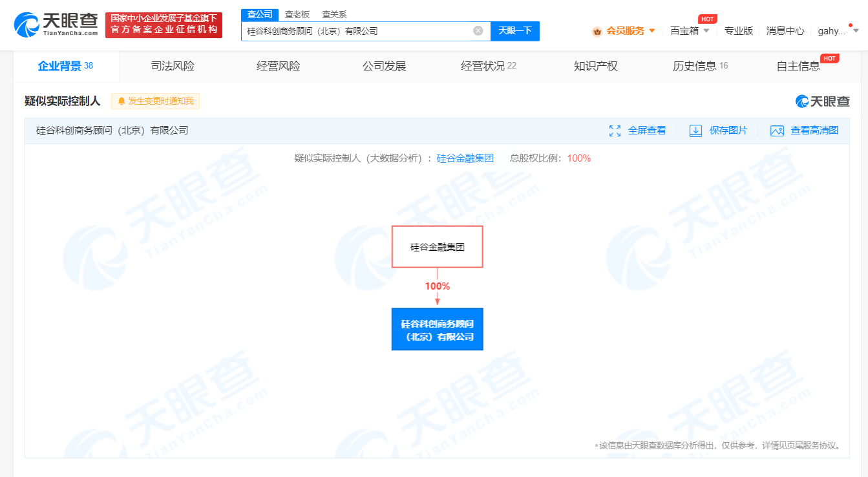Open the 百宝箱 menu link
The width and height of the screenshot is (868, 477).
click(684, 30)
